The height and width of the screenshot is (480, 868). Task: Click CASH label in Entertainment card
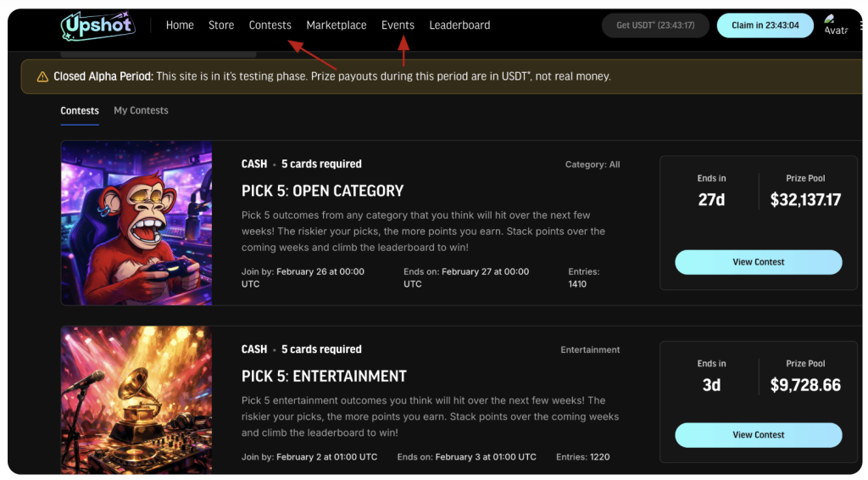[254, 349]
